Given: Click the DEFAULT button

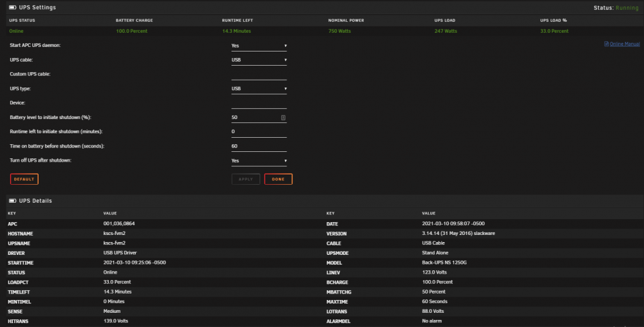Looking at the screenshot, I should click(x=24, y=179).
